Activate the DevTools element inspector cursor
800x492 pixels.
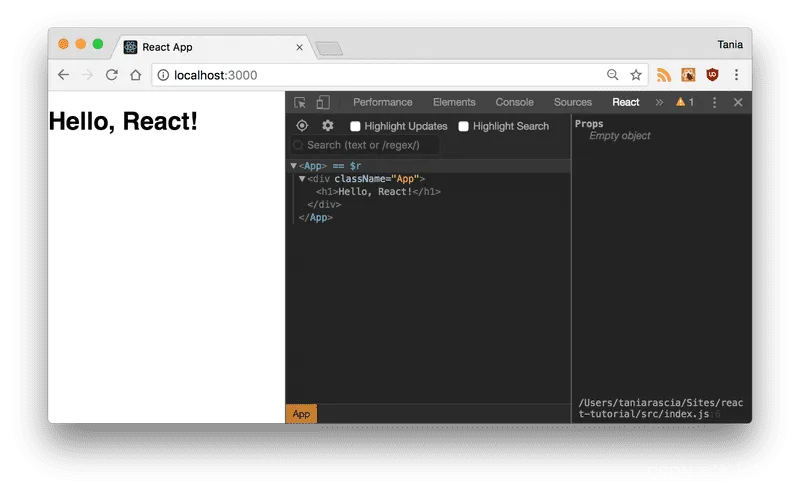(300, 103)
